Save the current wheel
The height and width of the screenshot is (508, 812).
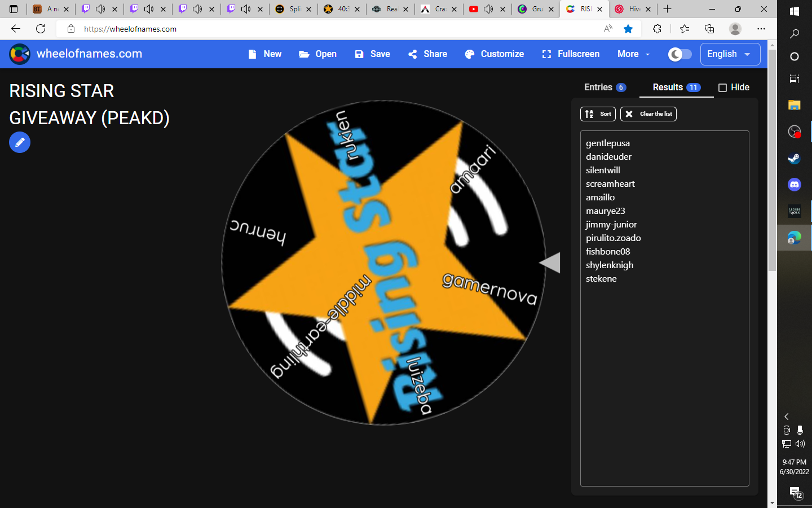point(372,54)
